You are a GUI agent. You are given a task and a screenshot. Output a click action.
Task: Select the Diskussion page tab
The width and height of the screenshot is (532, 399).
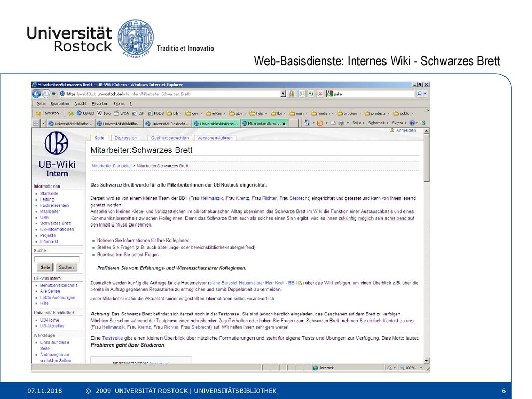coord(126,138)
